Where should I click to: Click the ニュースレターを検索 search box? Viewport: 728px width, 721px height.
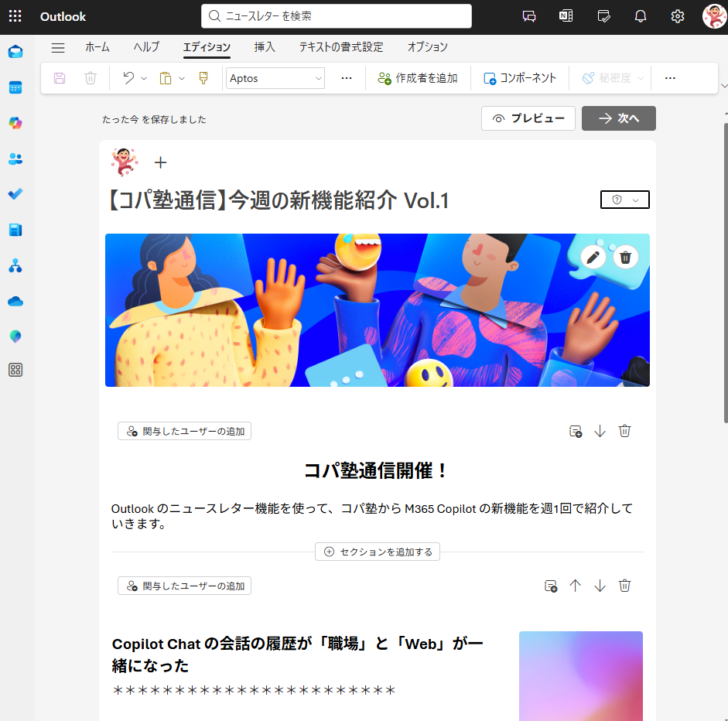(337, 16)
